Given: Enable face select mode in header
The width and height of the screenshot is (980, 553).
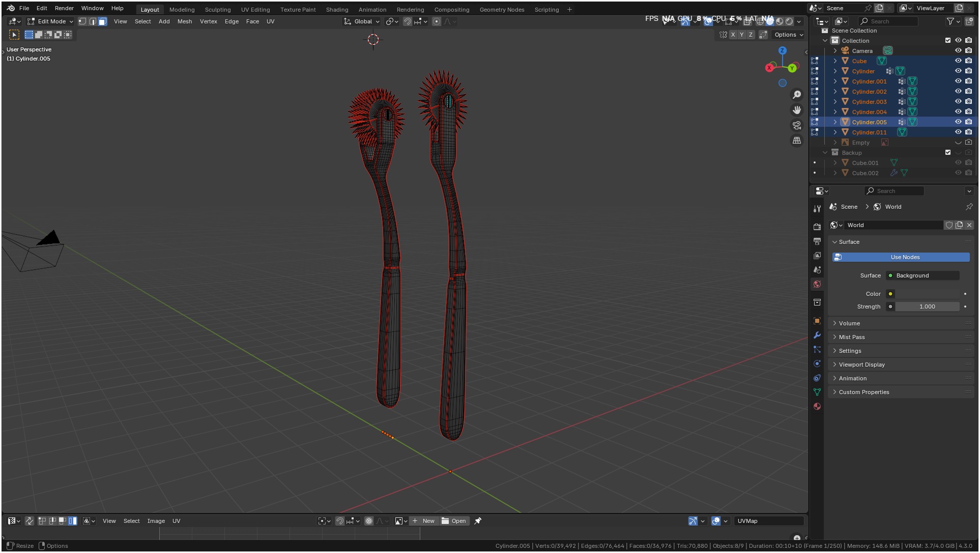Looking at the screenshot, I should (103, 21).
